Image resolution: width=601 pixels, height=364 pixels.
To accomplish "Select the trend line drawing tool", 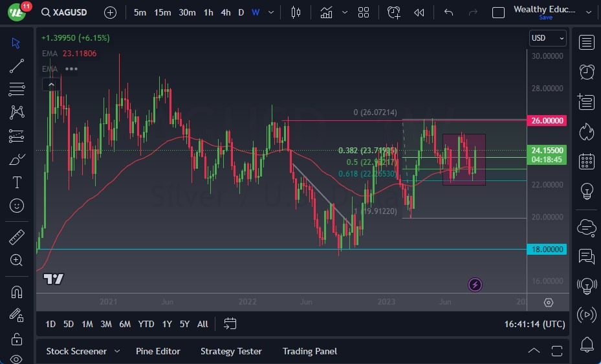I will tap(17, 65).
